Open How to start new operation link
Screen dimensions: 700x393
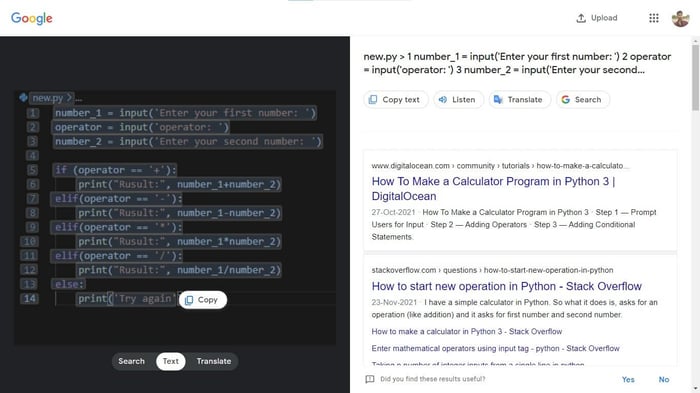(506, 286)
